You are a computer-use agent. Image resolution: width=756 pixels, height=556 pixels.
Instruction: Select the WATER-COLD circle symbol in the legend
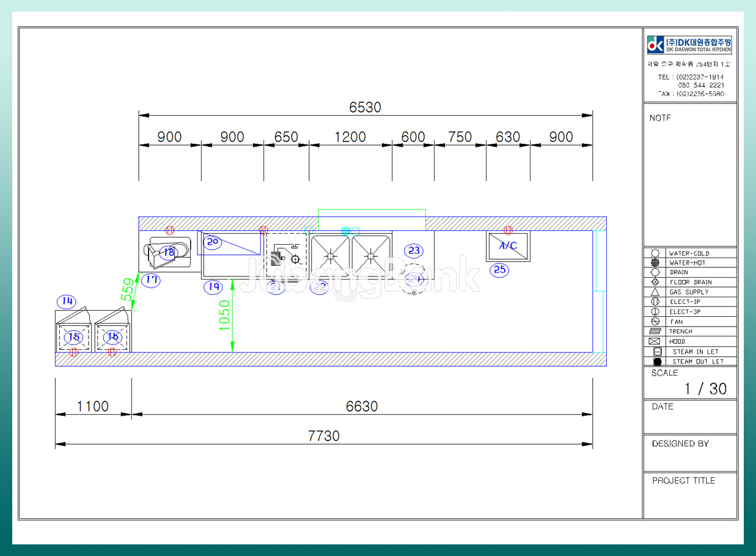(655, 253)
